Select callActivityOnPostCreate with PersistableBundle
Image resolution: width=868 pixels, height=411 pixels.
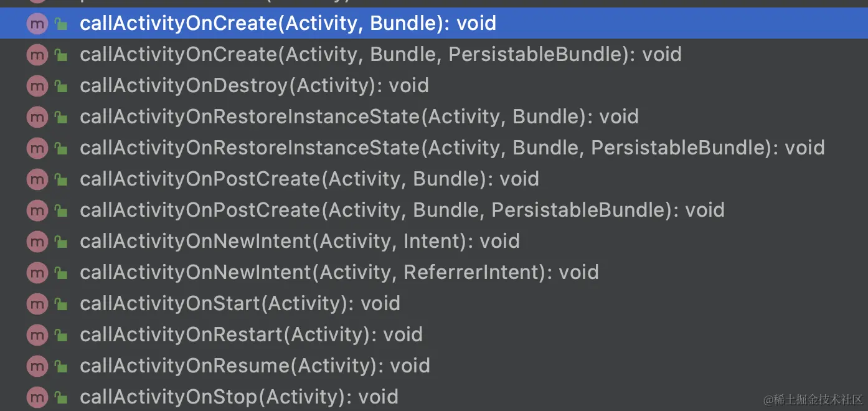(402, 210)
